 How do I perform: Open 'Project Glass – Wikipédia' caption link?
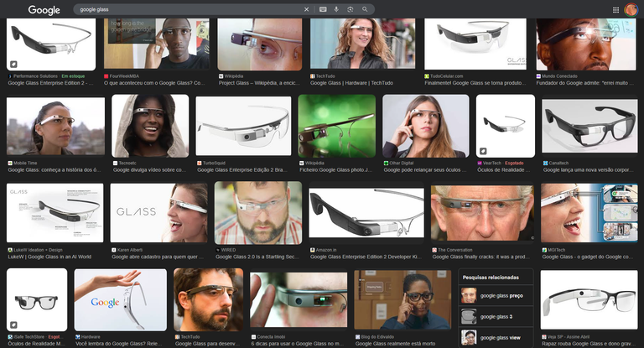(x=260, y=83)
